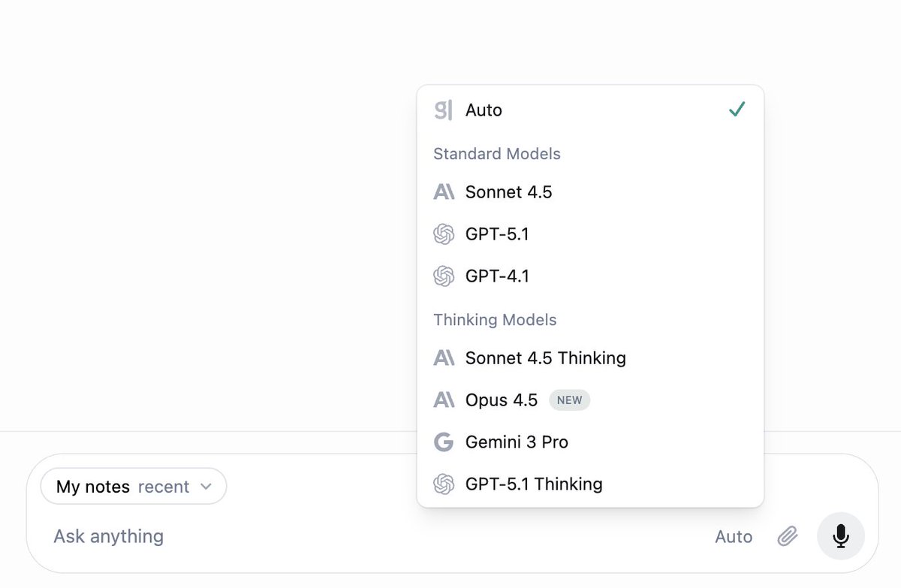Select Gemini 3 Pro model
901x588 pixels.
coord(590,442)
